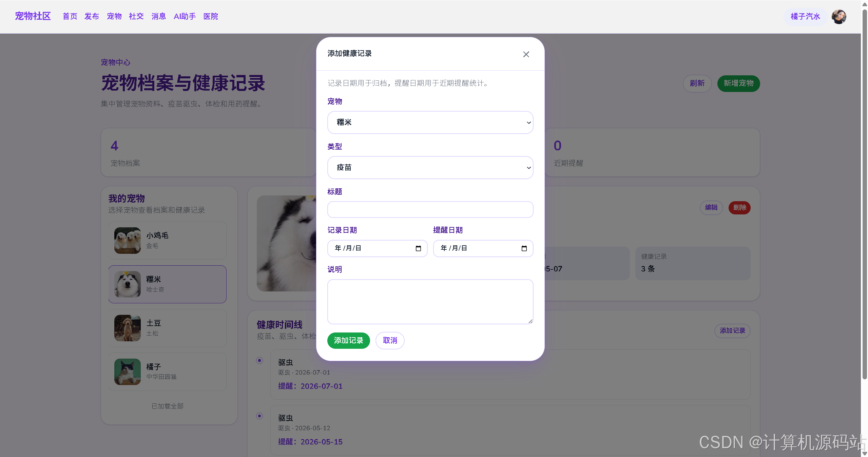
Task: Click the 宠物档案 count card
Action: point(208,152)
